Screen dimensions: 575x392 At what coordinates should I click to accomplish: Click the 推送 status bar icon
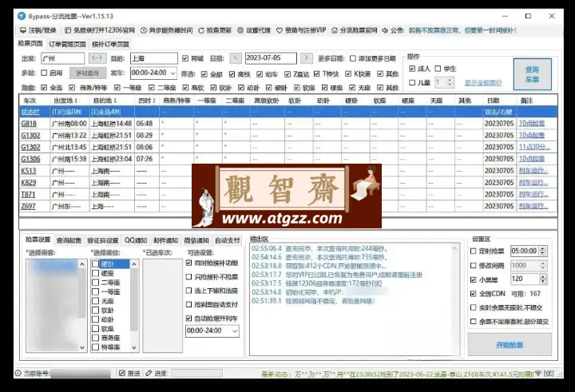tap(122, 374)
